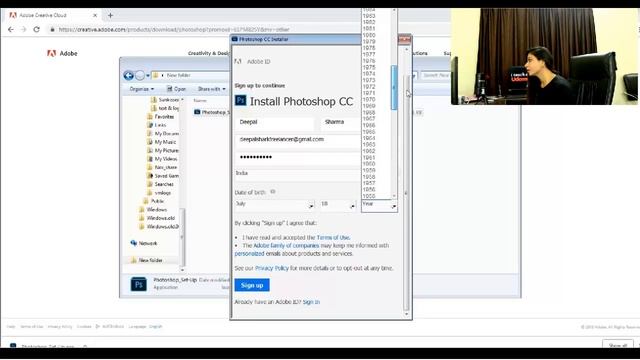This screenshot has height=360, width=640.
Task: Close the Adobe Creative Cloud tab
Action: 95,15
